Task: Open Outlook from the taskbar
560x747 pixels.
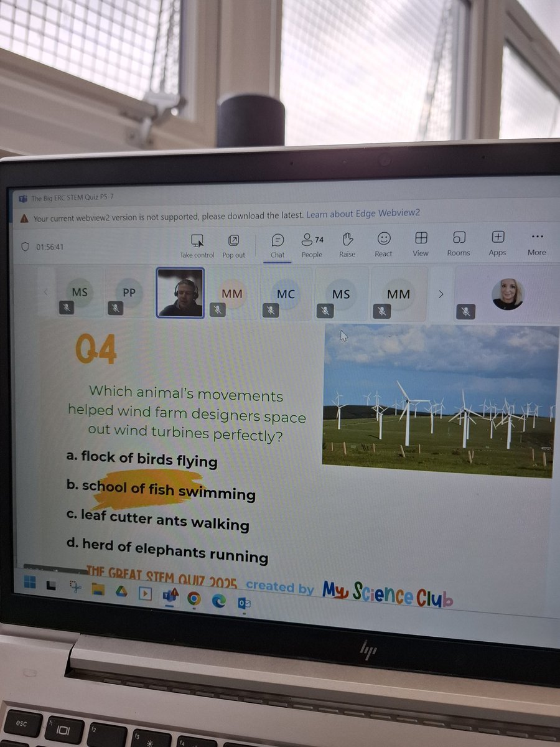Action: [245, 603]
